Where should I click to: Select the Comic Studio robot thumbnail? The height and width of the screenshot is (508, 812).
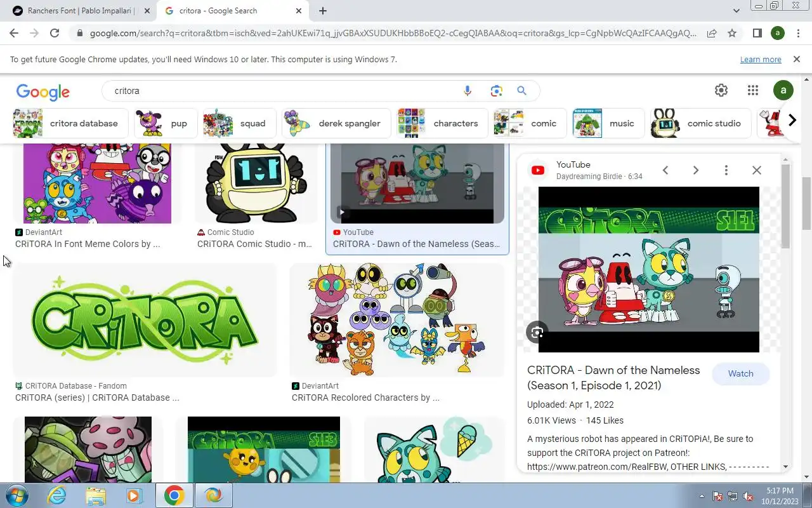256,184
